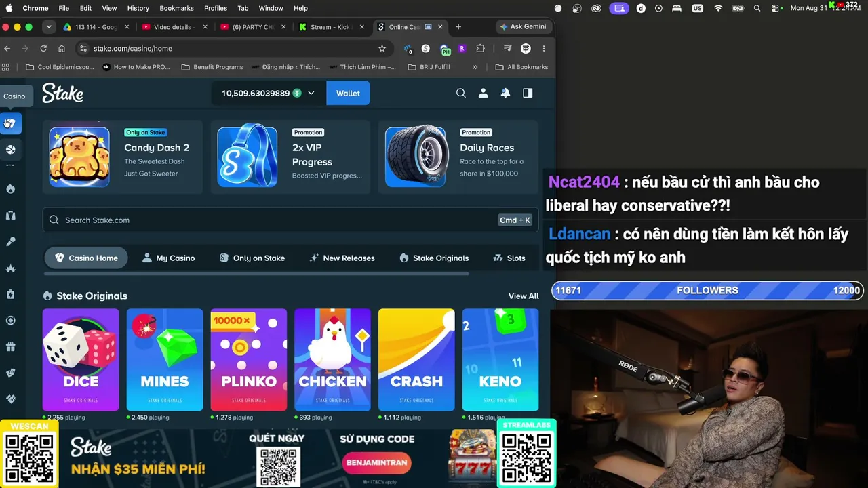Screen dimensions: 868x488
Task: Open the Profiles menu
Action: click(x=216, y=8)
